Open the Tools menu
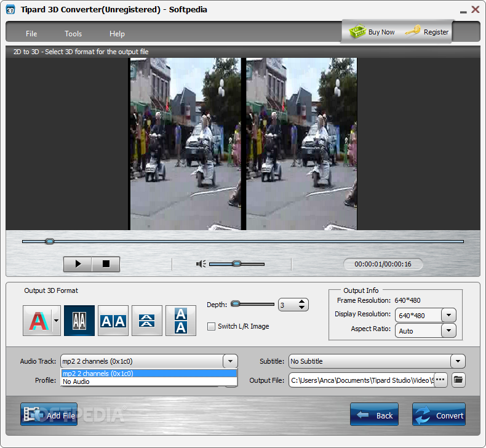486x448 pixels. pos(73,33)
